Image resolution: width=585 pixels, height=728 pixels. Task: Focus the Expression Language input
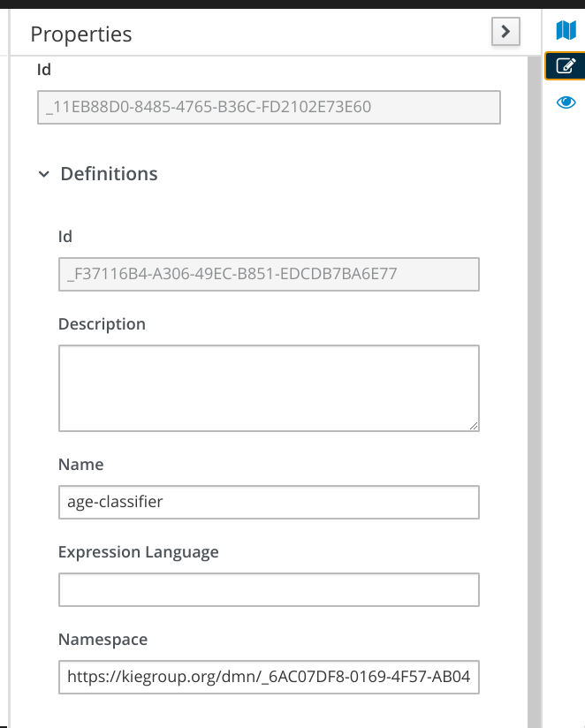269,589
